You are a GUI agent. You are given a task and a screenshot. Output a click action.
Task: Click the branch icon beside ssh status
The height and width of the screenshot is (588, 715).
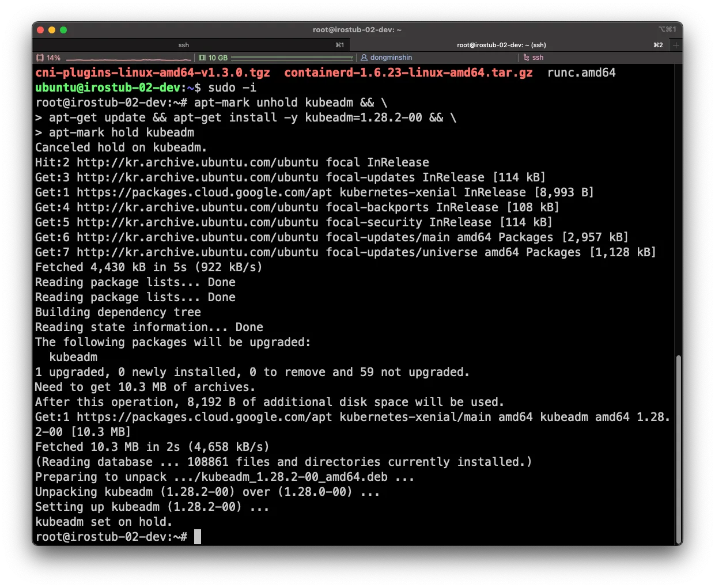tap(526, 58)
